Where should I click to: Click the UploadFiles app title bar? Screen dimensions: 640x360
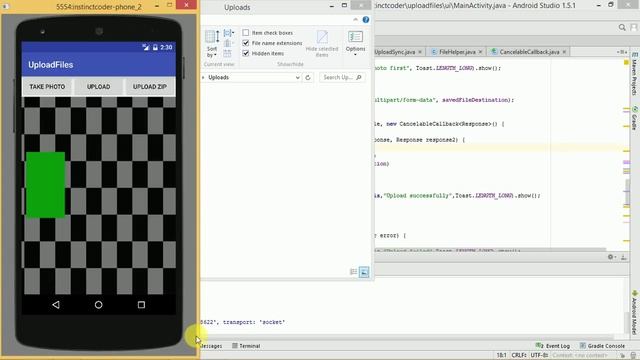(x=99, y=64)
